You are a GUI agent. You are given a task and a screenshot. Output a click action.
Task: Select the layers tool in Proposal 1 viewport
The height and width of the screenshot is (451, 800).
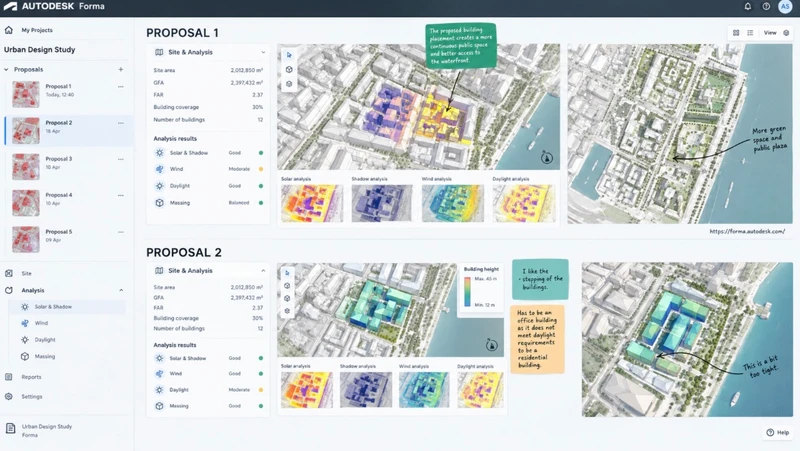(289, 84)
